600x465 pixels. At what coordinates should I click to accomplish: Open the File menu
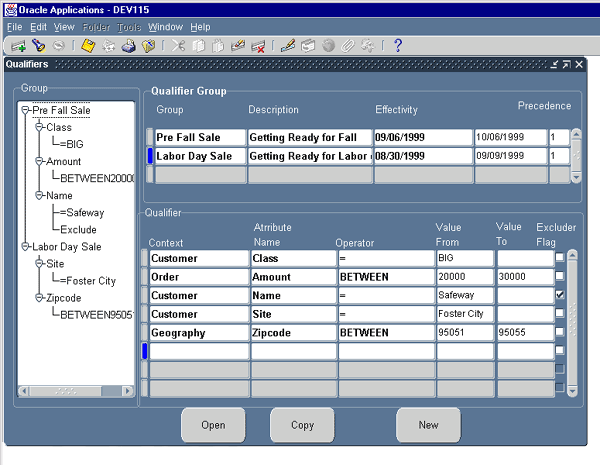pyautogui.click(x=15, y=26)
